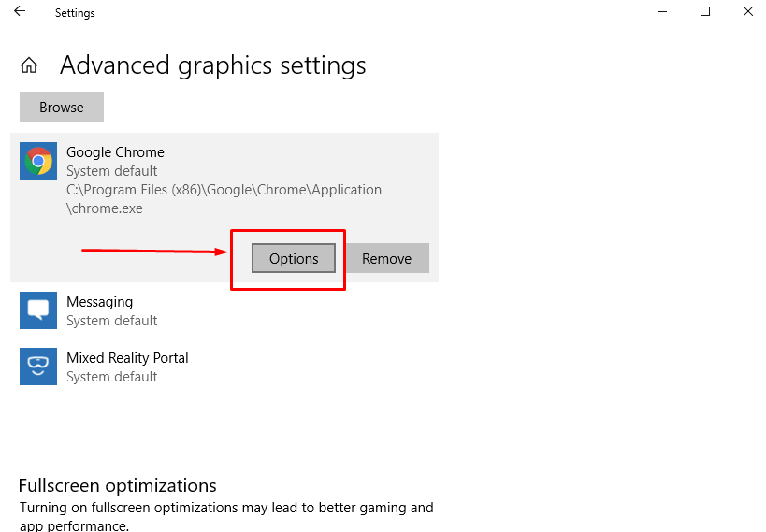
Task: Expand the Messaging app entry
Action: (224, 310)
